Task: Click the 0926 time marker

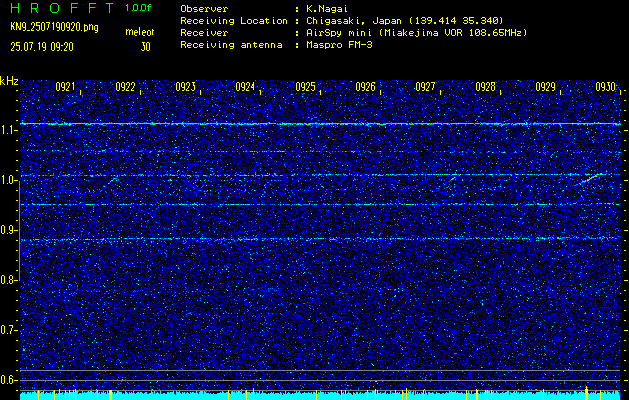Action: [365, 87]
